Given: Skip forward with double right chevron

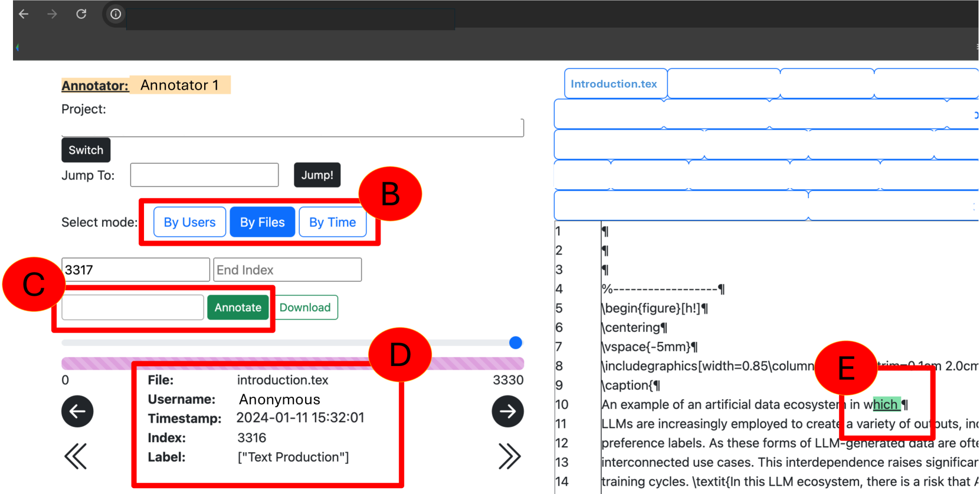Looking at the screenshot, I should [x=510, y=456].
